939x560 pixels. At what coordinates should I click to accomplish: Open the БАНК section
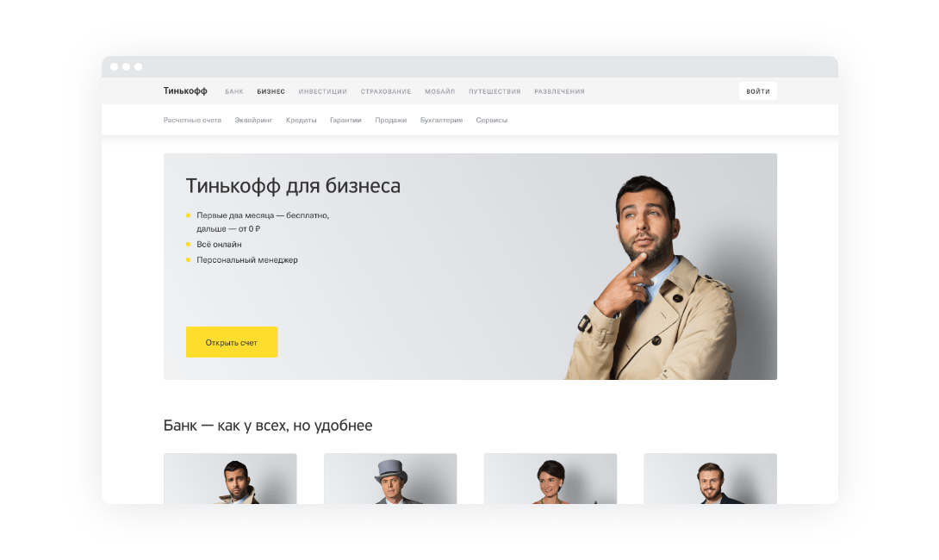(x=234, y=91)
